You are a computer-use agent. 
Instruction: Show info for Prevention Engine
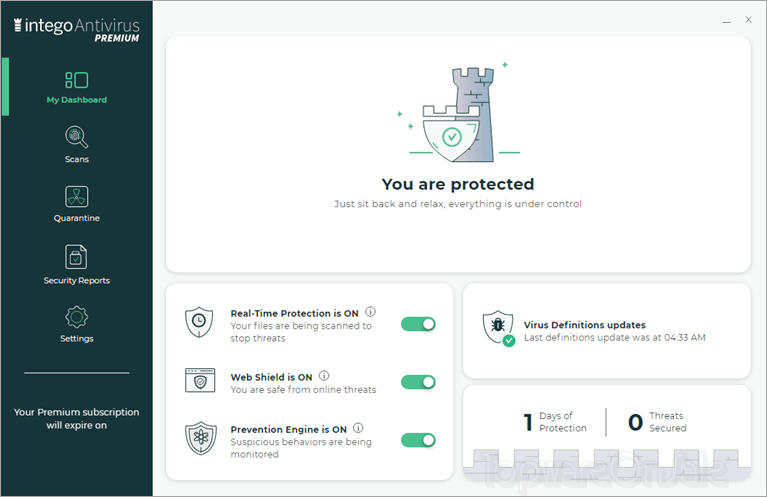coord(358,428)
